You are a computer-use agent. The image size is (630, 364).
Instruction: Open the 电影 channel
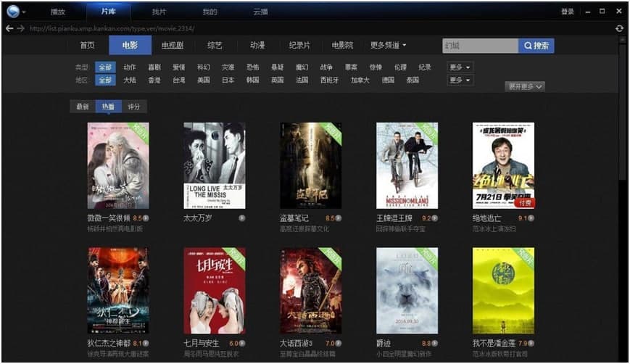[130, 46]
